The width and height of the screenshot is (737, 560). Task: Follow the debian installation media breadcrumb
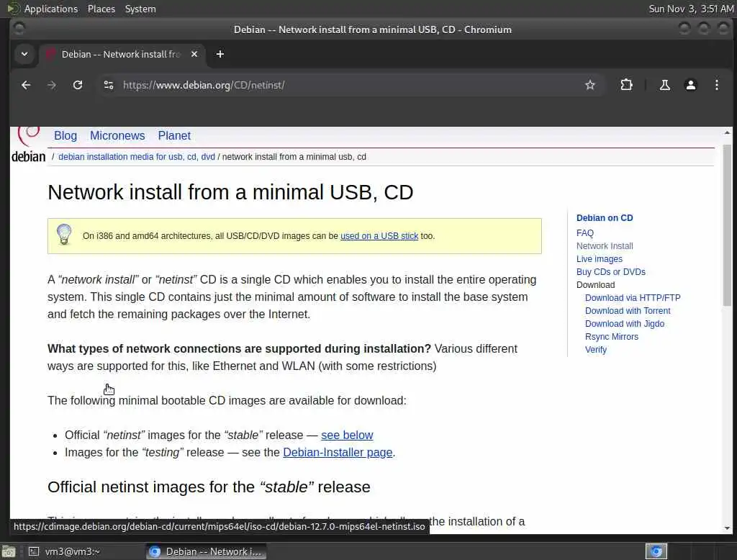(x=136, y=157)
